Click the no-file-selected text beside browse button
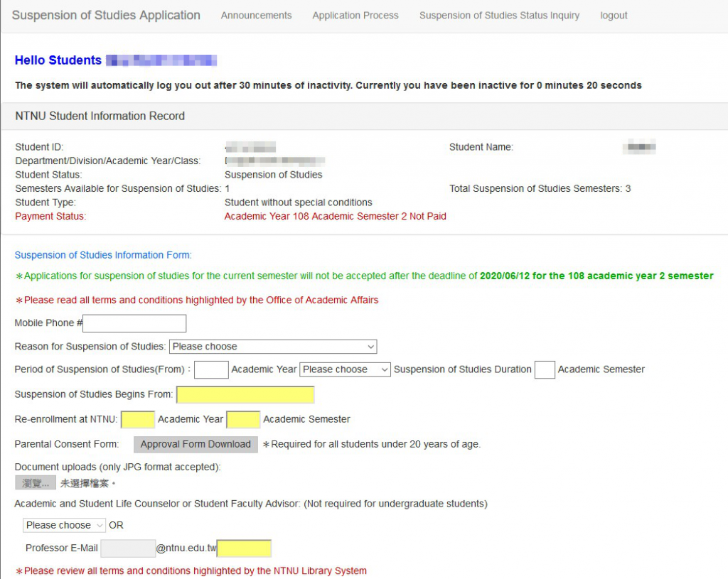728x579 pixels. coord(87,483)
